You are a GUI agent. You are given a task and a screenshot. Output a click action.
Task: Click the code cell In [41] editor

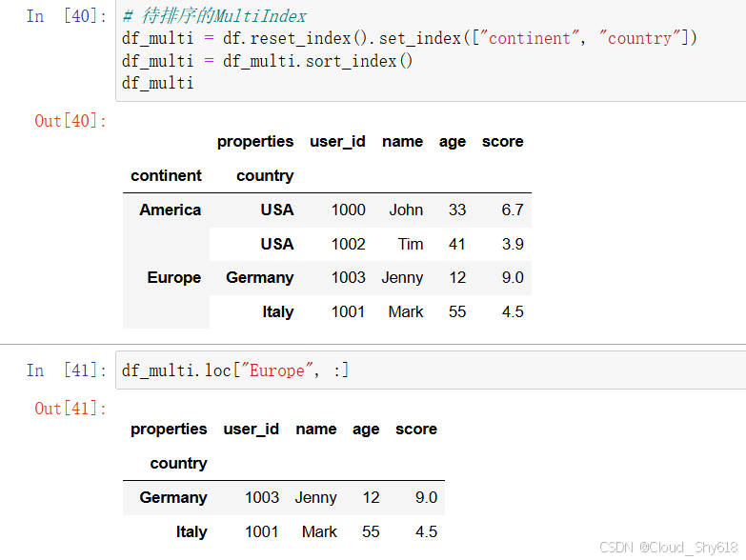(x=431, y=370)
